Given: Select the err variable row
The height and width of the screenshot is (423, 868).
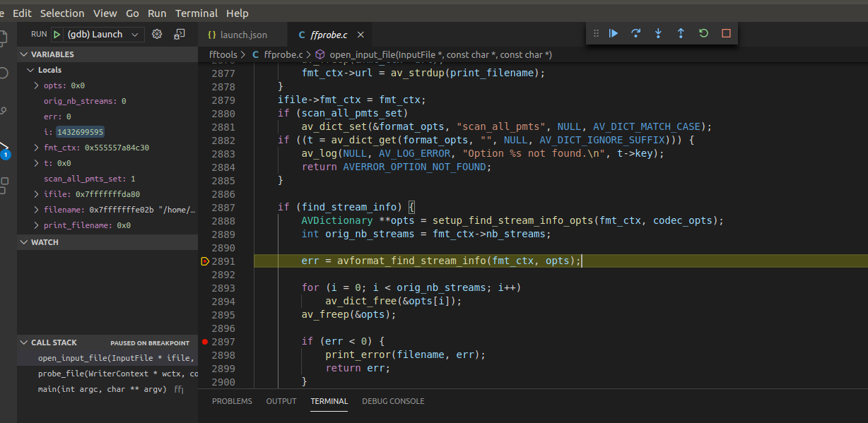Looking at the screenshot, I should (x=107, y=117).
